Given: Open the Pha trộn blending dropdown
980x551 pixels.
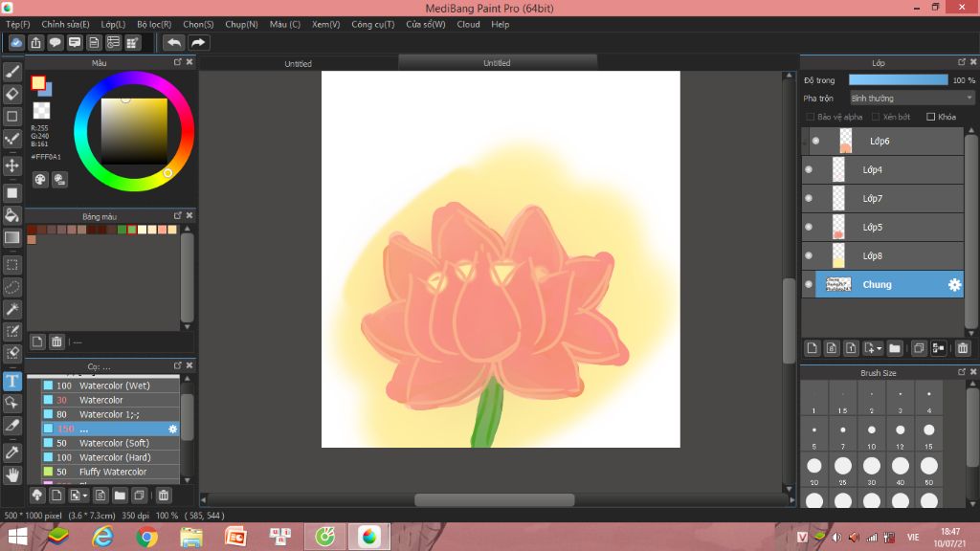Looking at the screenshot, I should tap(911, 99).
